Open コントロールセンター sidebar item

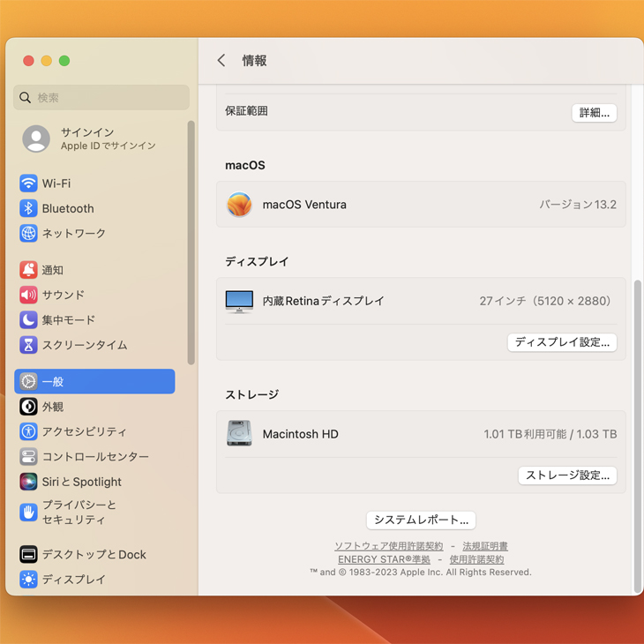[94, 457]
